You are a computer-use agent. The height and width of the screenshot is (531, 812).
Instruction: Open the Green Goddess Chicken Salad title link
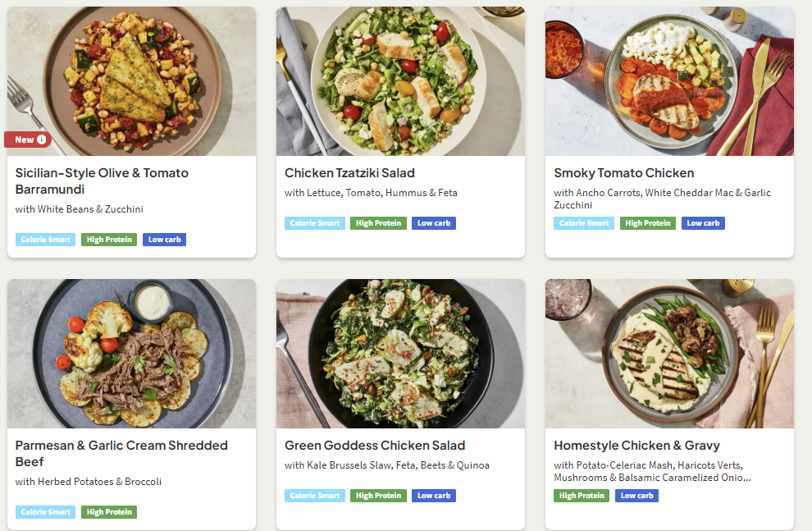[x=374, y=446]
